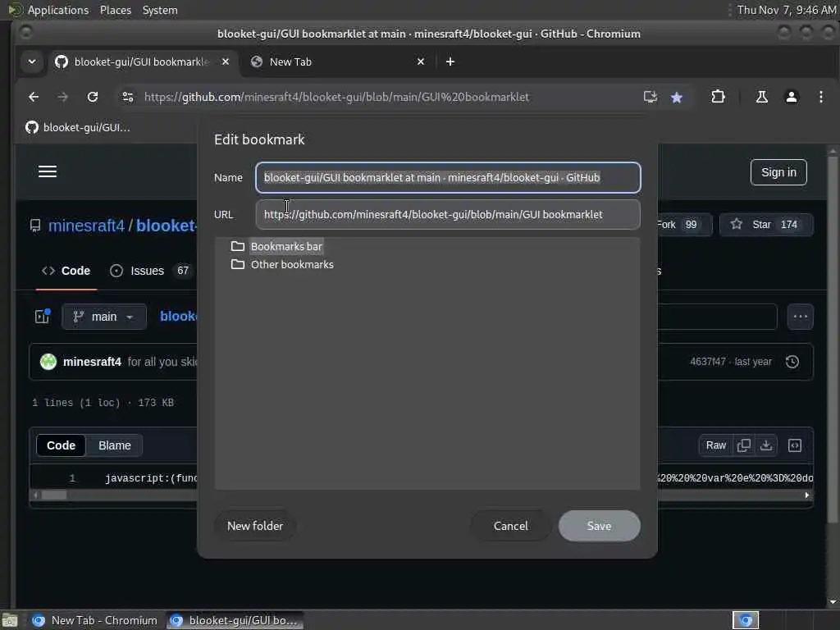The width and height of the screenshot is (840, 630).
Task: Open the Extensions puzzle icon
Action: pyautogui.click(x=718, y=97)
